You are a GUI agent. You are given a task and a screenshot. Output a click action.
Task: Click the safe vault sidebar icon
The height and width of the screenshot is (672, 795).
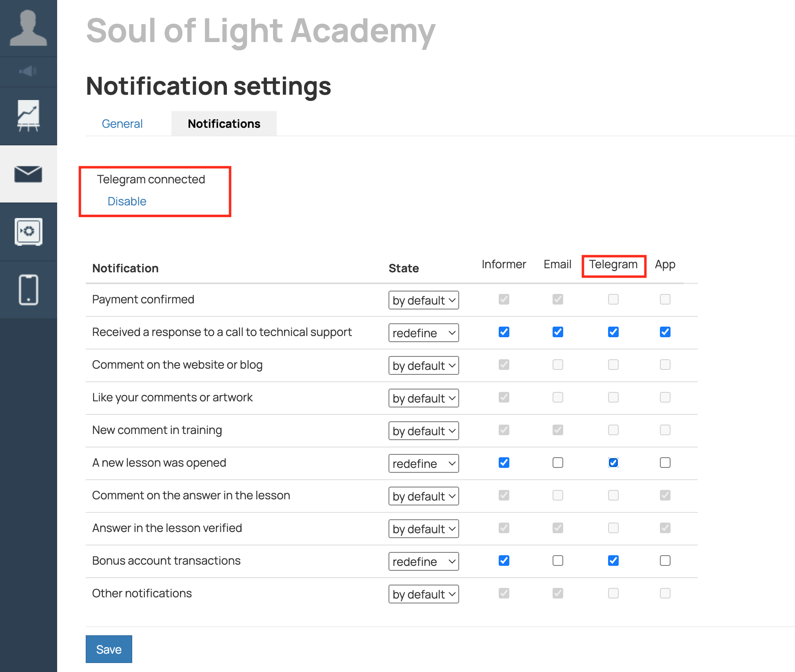28,231
